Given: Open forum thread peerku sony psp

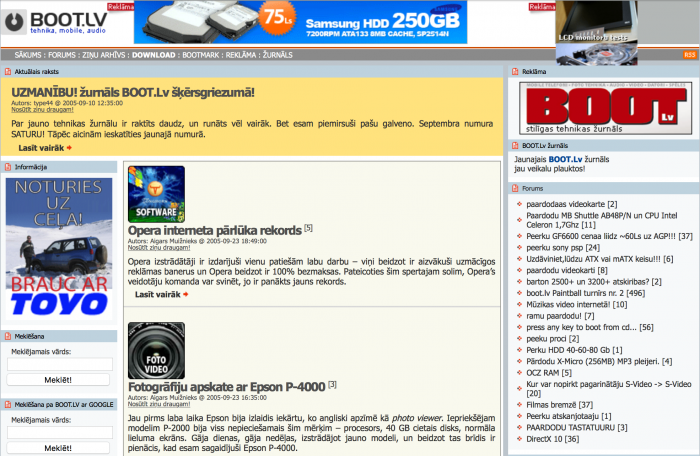Looking at the screenshot, I should coord(562,247).
